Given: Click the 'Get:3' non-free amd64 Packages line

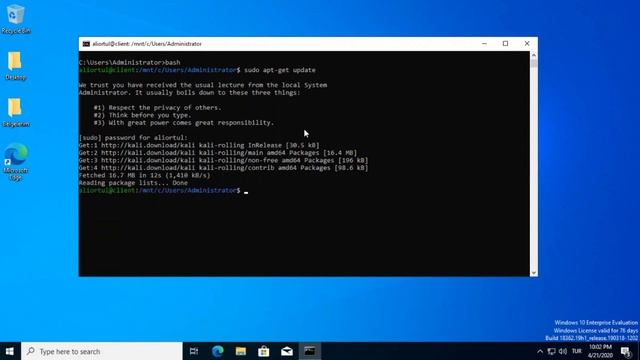Looking at the screenshot, I should [223, 160].
